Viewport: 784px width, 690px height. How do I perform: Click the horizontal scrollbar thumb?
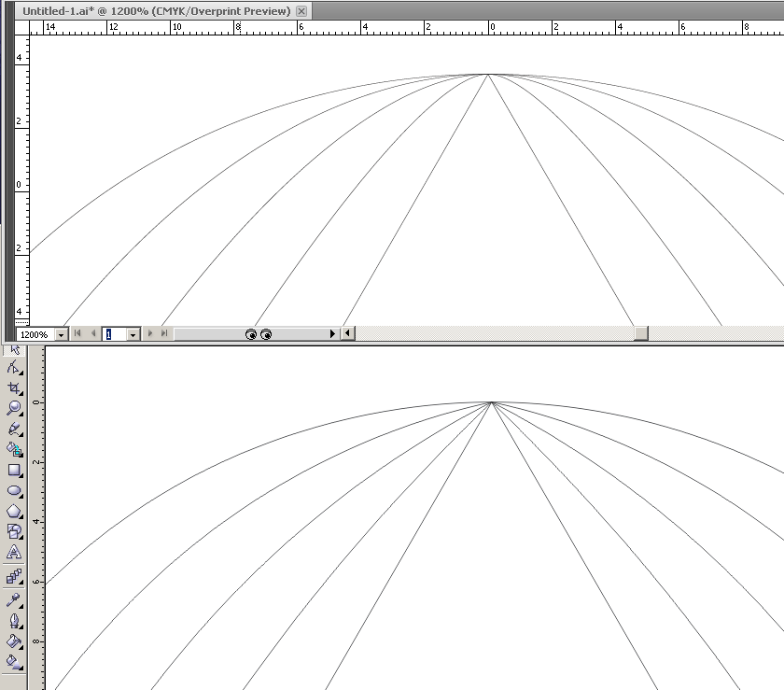(641, 333)
